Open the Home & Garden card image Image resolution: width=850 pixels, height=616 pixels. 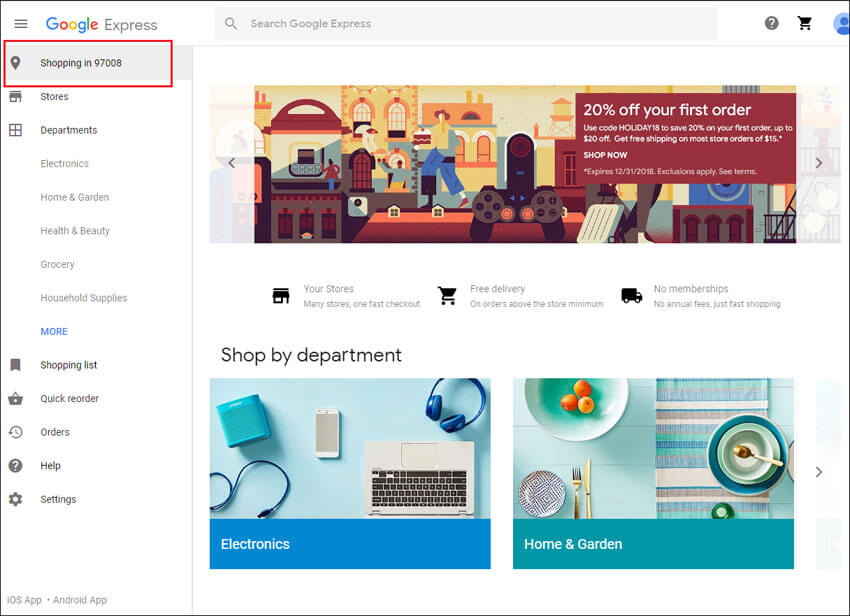(x=653, y=448)
